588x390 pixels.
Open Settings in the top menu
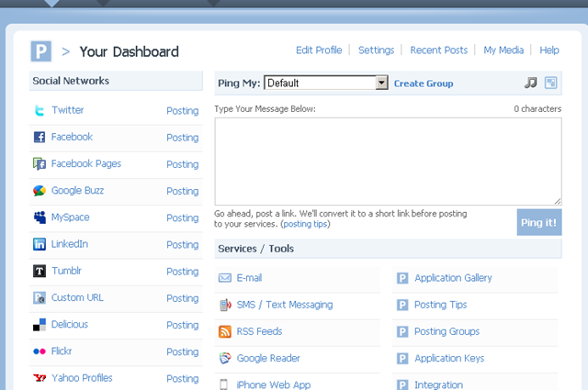pos(376,50)
